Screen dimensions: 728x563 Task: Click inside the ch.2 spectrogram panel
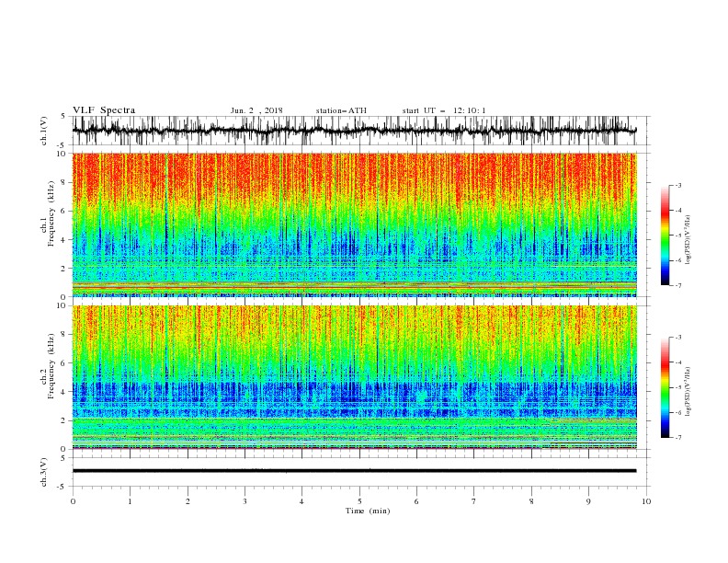coord(355,377)
